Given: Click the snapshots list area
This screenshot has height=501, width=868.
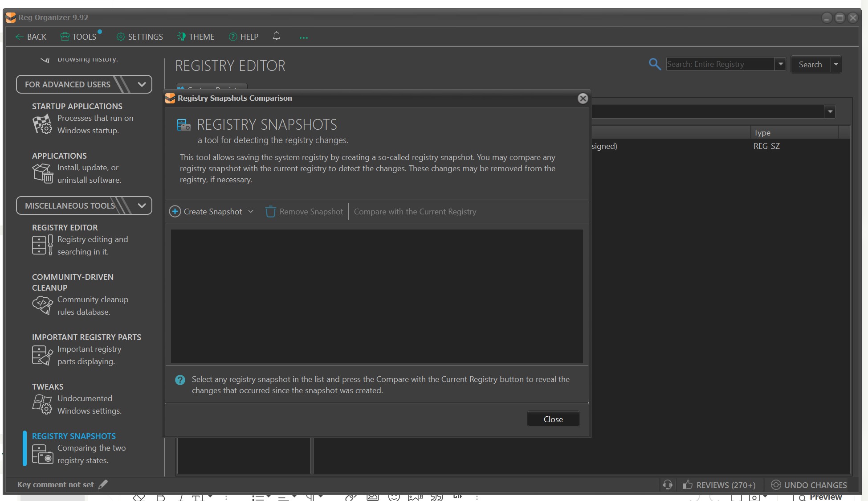Looking at the screenshot, I should click(x=377, y=296).
